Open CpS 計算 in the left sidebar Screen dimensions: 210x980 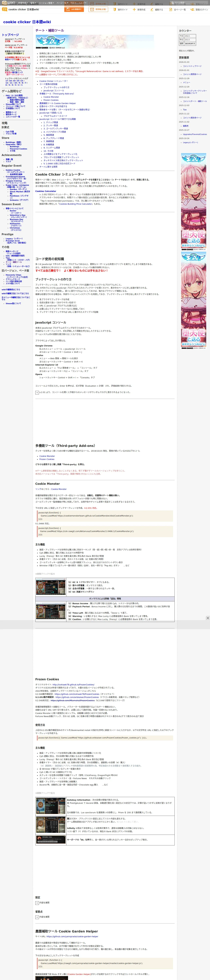click(x=10, y=132)
